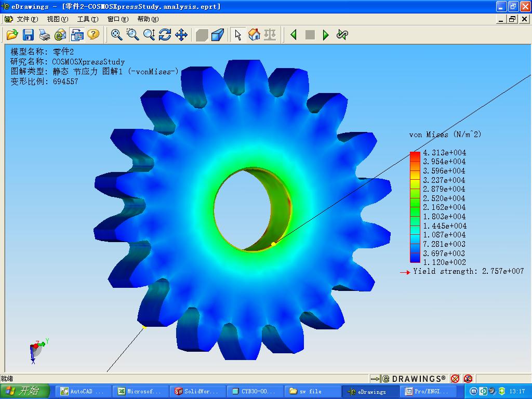The height and width of the screenshot is (399, 532).
Task: Open a file with the folder icon
Action: pos(12,35)
